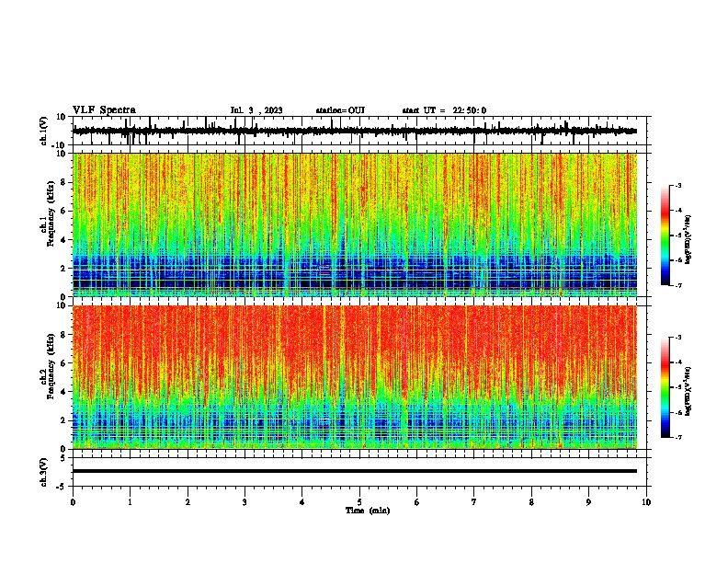Click the '-3' label on ch.1 colorbar
The height and width of the screenshot is (563, 728).
(677, 185)
